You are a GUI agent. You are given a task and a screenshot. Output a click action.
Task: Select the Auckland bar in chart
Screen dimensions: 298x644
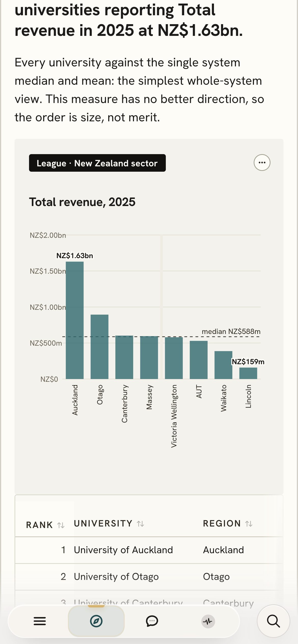(x=75, y=320)
